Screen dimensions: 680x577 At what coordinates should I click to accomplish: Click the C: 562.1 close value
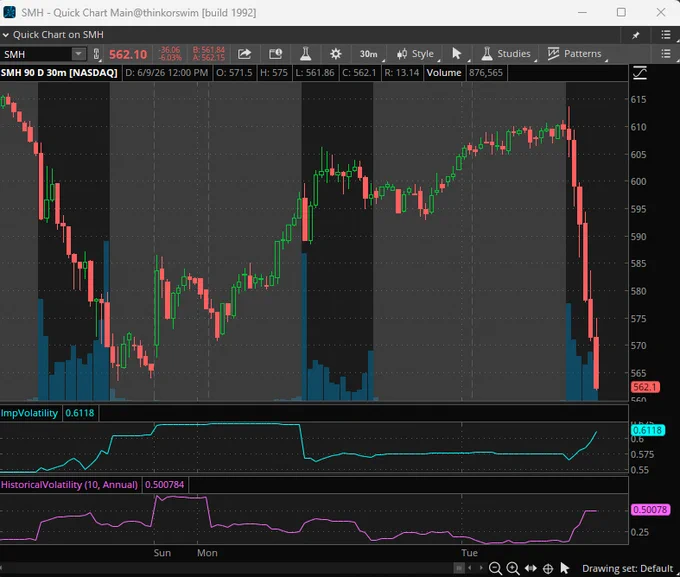(359, 73)
